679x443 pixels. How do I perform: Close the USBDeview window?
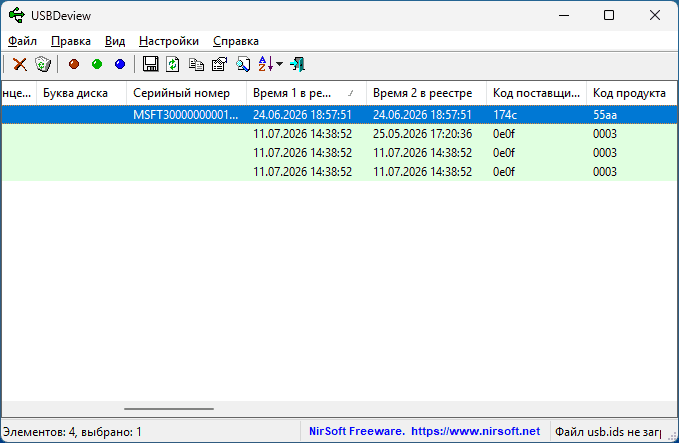point(655,16)
